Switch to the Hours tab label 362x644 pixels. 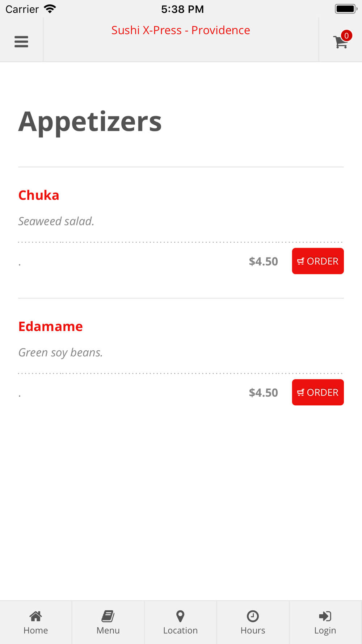click(253, 631)
